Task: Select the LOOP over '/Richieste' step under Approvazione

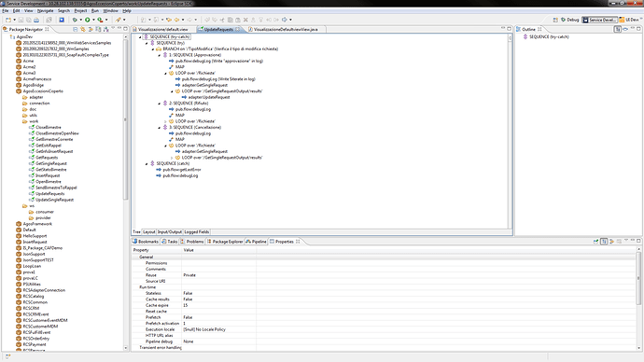Action: tap(195, 73)
